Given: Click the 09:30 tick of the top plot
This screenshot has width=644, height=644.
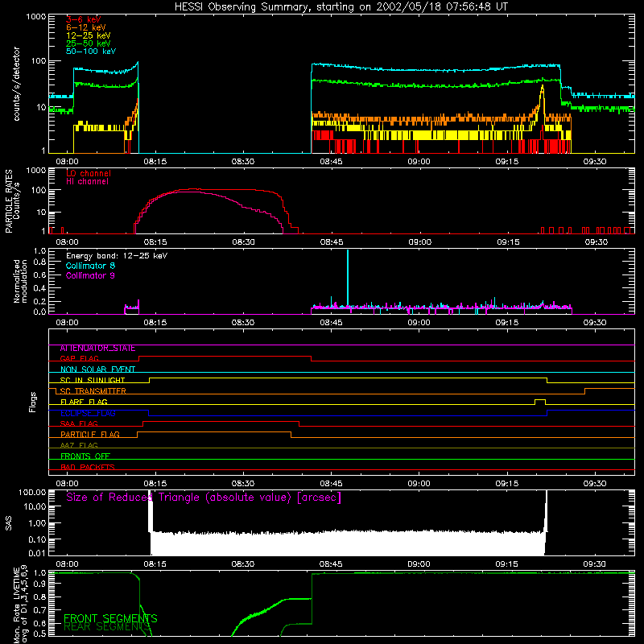Looking at the screenshot, I should click(x=595, y=162).
